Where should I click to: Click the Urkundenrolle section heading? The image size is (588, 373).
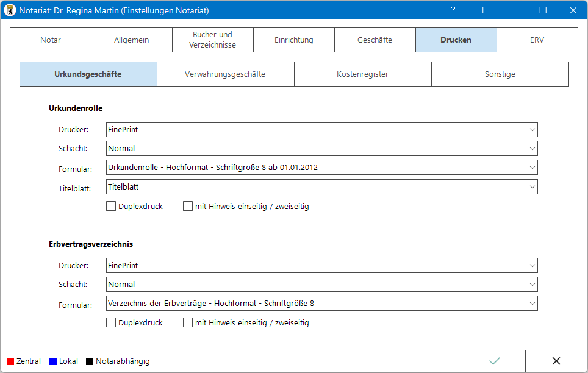click(76, 108)
